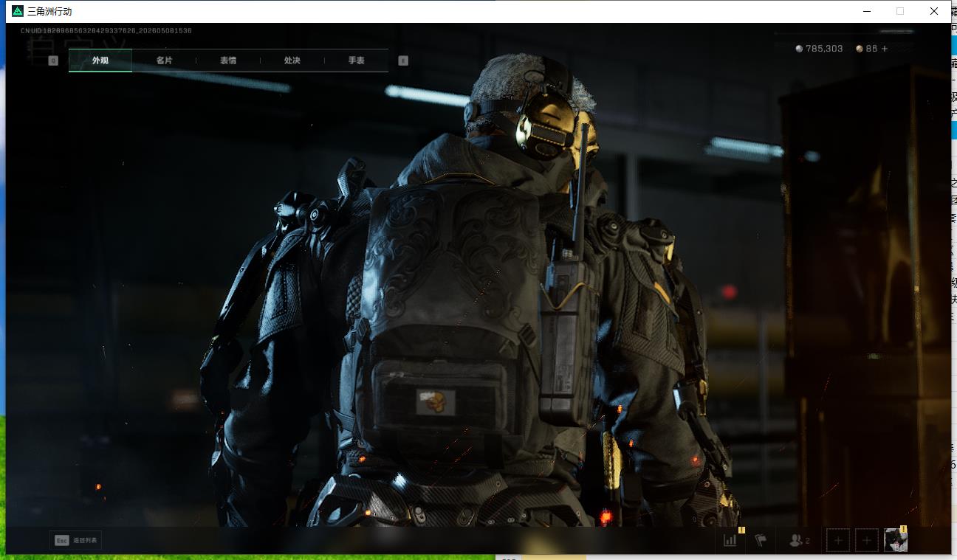Click the 86 gold balance
The image size is (957, 560).
tap(871, 49)
